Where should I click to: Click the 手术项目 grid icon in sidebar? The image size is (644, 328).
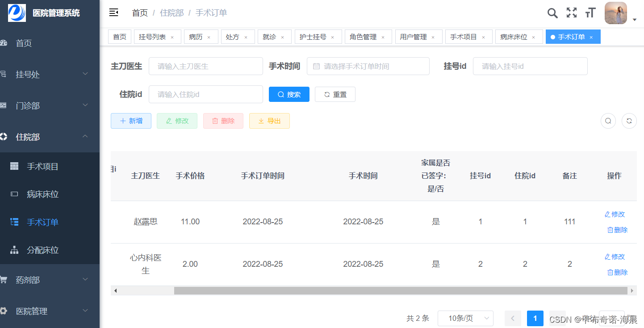(14, 166)
